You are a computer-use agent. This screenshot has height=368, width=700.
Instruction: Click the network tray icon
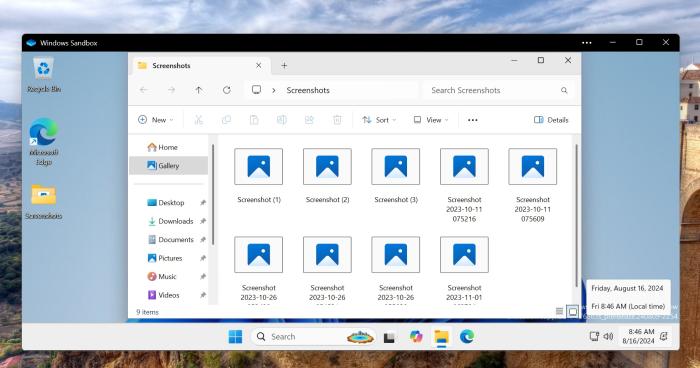(x=594, y=336)
